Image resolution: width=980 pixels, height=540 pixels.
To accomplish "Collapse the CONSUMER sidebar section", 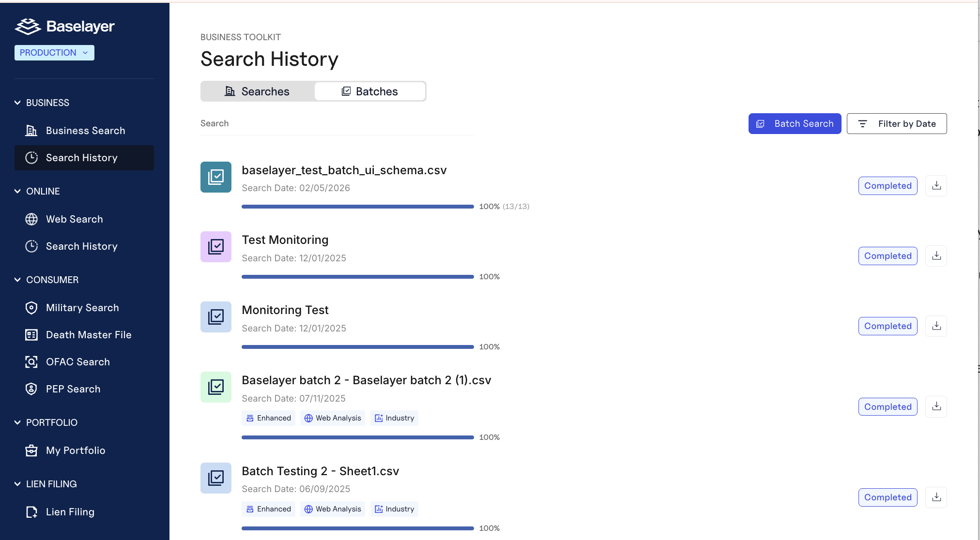I will click(x=17, y=280).
